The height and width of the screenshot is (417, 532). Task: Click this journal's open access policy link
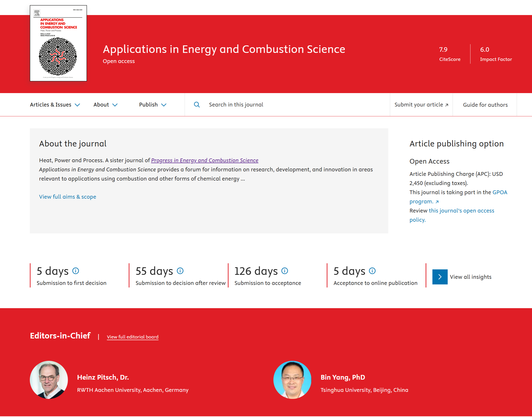coord(461,211)
